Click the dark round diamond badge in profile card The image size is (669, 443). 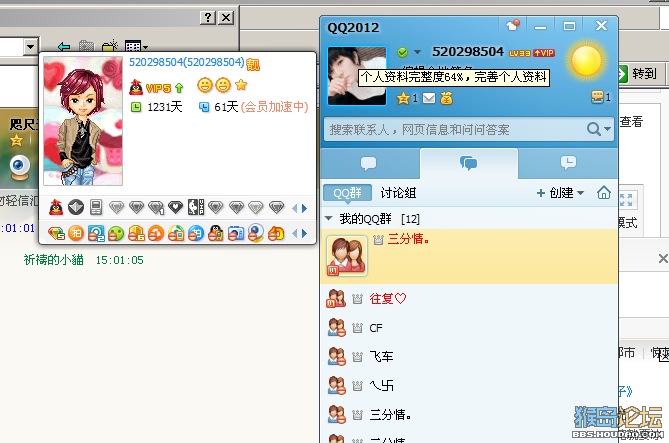tap(76, 207)
